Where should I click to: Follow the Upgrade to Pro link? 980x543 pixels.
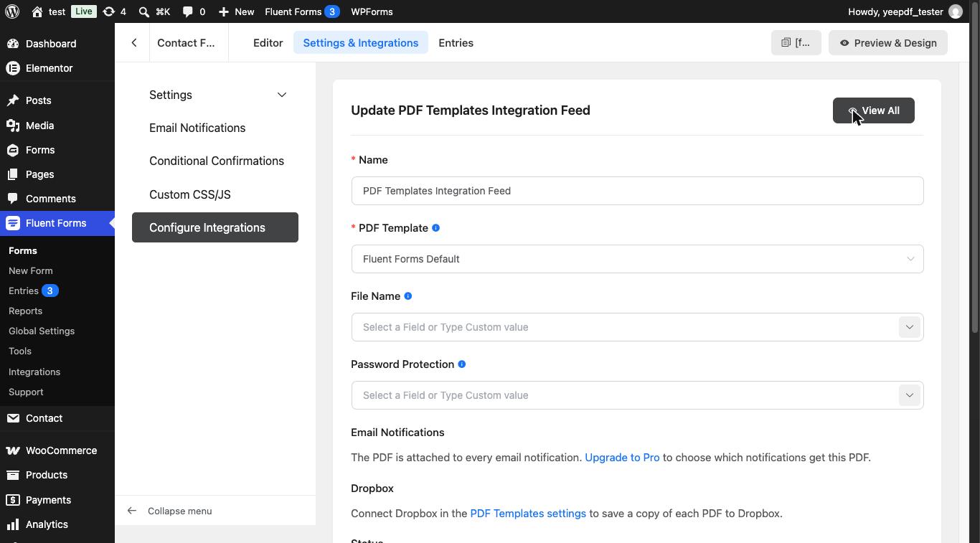622,458
